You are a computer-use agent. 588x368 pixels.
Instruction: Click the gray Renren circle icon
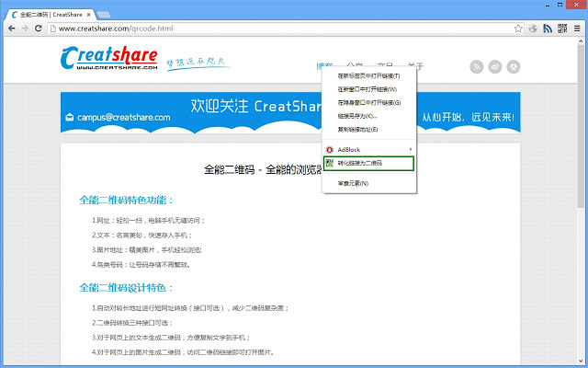[x=514, y=67]
